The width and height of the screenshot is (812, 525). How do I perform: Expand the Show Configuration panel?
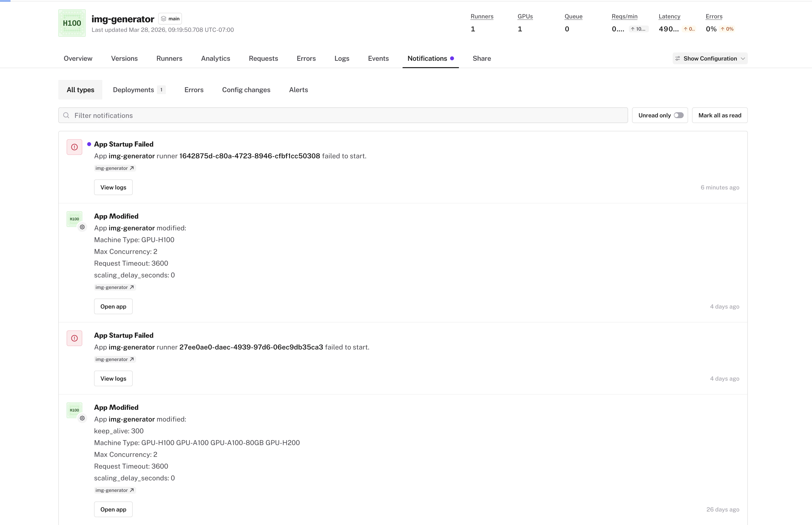point(710,58)
